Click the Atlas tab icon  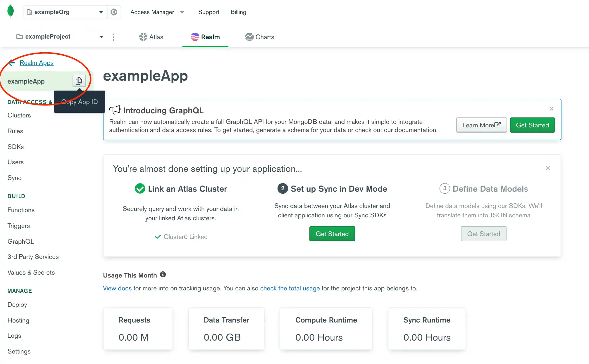coord(143,37)
